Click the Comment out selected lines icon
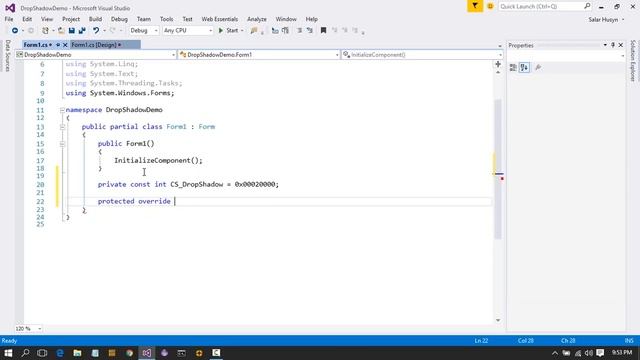640x360 pixels. [275, 31]
